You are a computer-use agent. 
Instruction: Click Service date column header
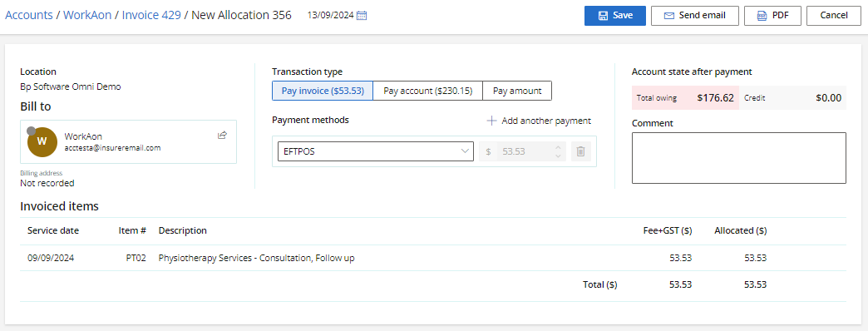53,230
